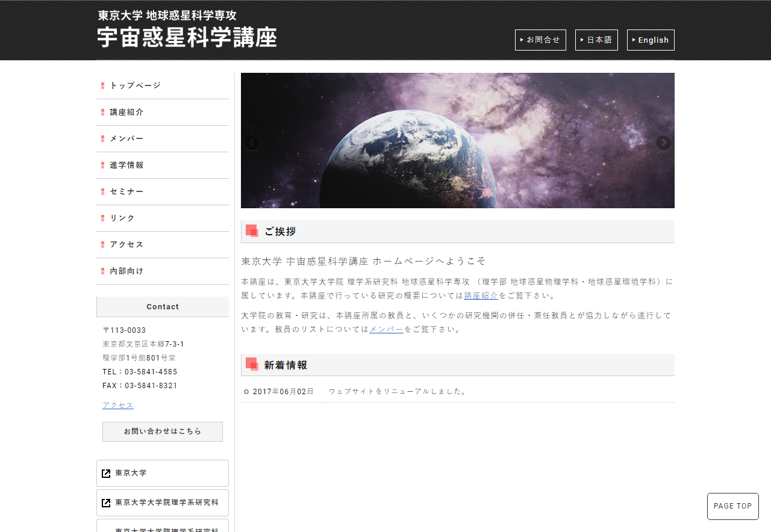Click the external link icon beside 東京大学大学院理学系研究科
The height and width of the screenshot is (532, 771).
tap(106, 503)
